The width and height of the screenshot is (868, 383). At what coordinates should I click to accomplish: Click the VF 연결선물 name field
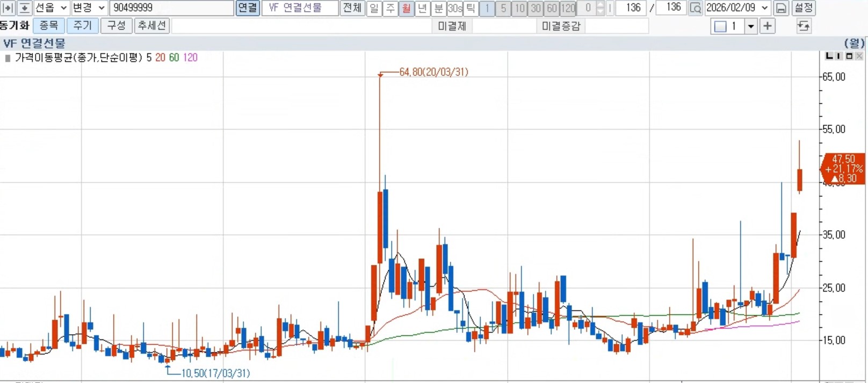[300, 8]
